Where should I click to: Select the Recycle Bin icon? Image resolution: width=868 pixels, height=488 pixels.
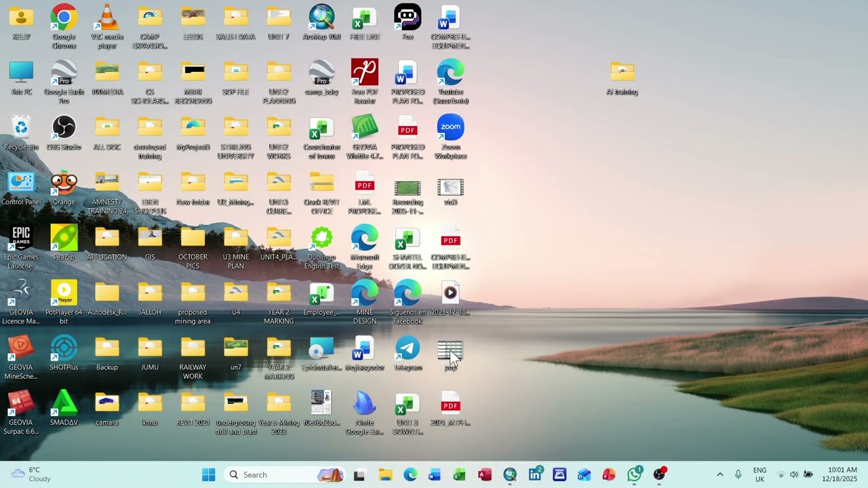(x=21, y=133)
